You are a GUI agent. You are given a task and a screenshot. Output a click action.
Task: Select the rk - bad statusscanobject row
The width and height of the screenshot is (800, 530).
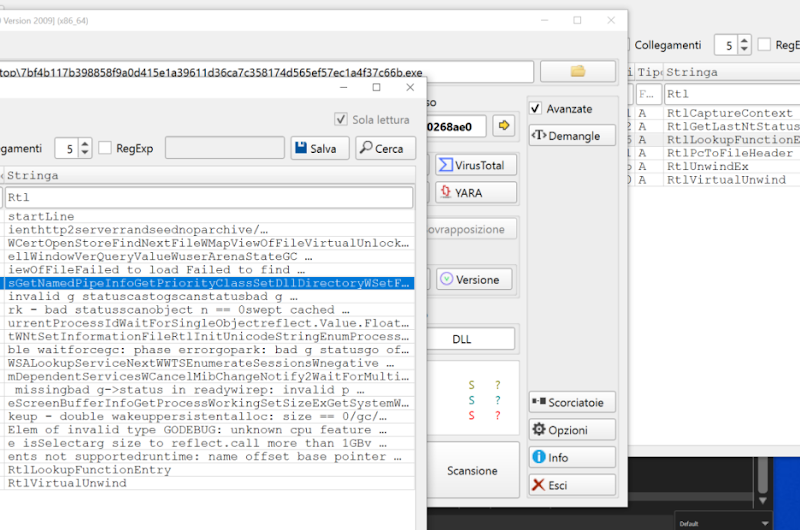(209, 310)
